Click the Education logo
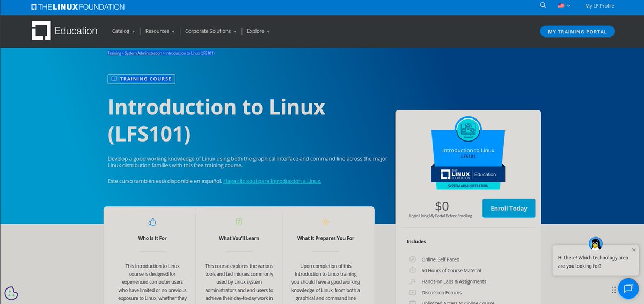This screenshot has width=644, height=304. [64, 31]
